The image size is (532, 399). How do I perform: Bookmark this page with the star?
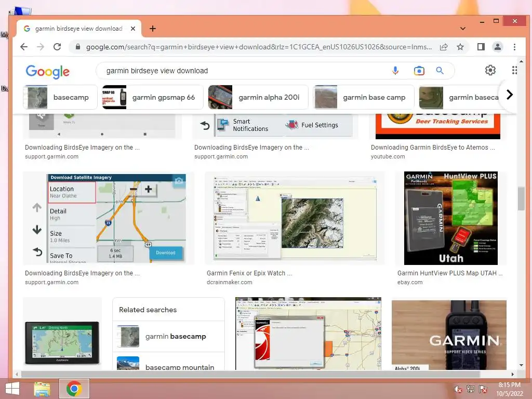click(460, 47)
